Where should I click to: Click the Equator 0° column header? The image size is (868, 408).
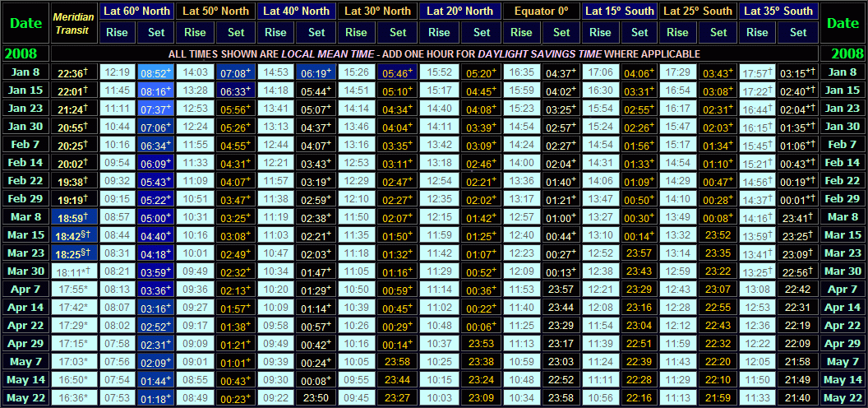(541, 12)
